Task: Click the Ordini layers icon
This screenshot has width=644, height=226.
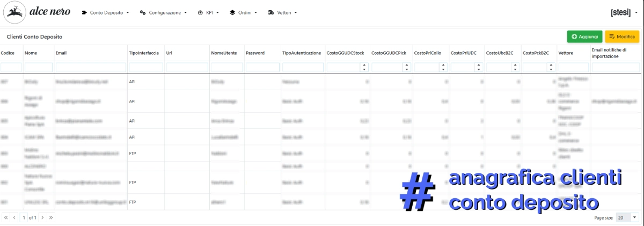Action: (x=232, y=12)
